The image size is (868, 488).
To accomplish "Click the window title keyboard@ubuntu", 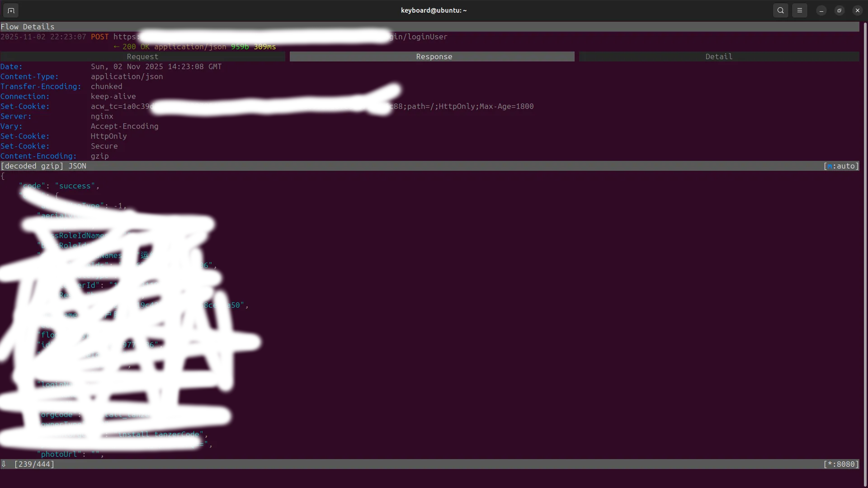I will [x=434, y=10].
